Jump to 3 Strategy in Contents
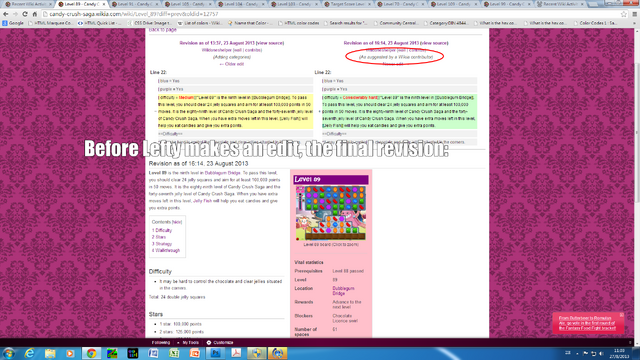Image resolution: width=640 pixels, height=360 pixels. click(162, 244)
